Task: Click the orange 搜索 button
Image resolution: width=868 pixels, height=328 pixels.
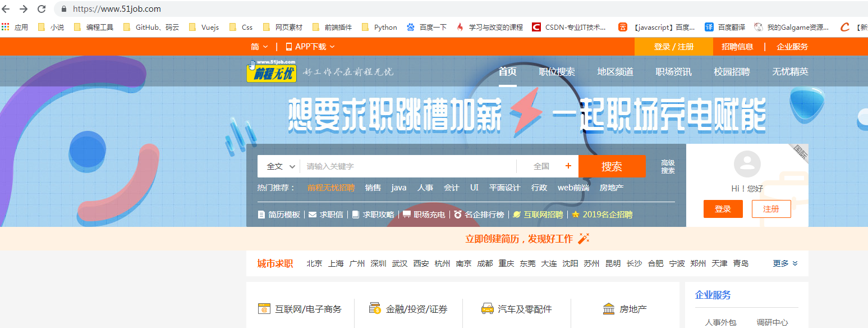Action: (612, 166)
